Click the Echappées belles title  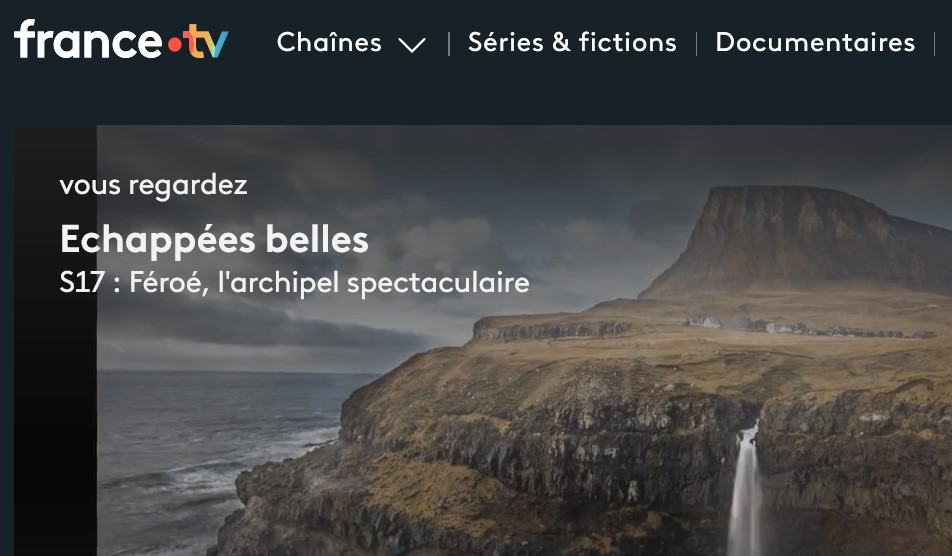(x=214, y=240)
